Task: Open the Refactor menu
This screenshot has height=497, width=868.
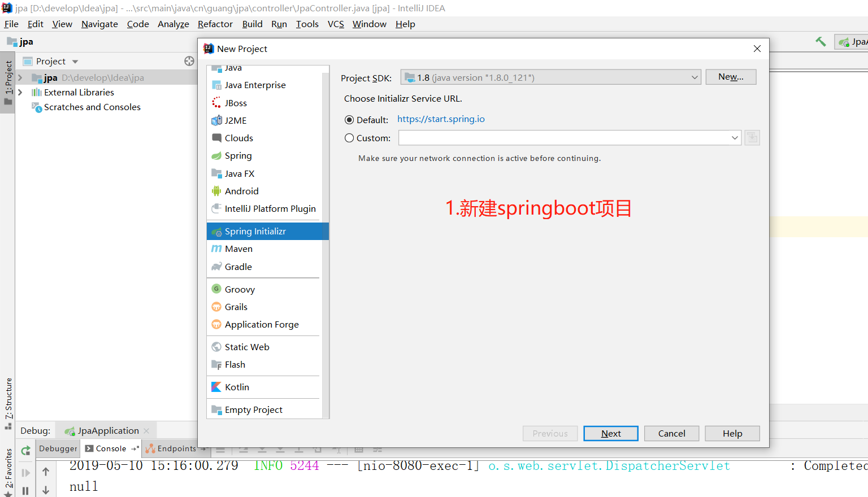Action: pyautogui.click(x=215, y=24)
